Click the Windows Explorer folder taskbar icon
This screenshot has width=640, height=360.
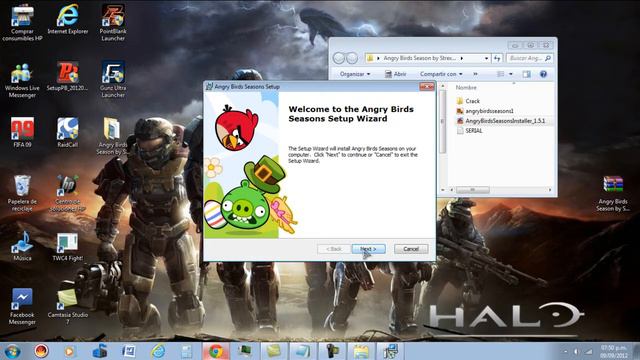pyautogui.click(x=361, y=351)
